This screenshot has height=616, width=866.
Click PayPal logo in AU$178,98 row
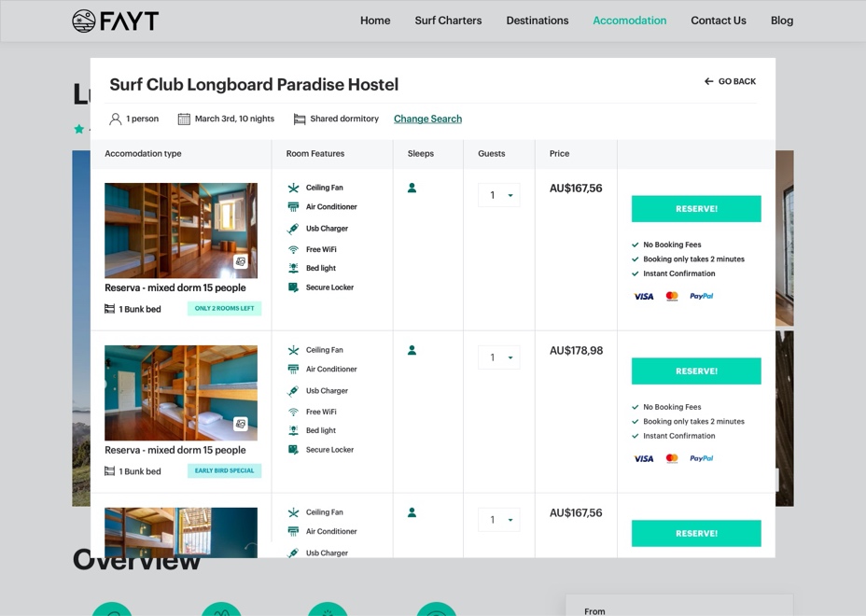702,458
